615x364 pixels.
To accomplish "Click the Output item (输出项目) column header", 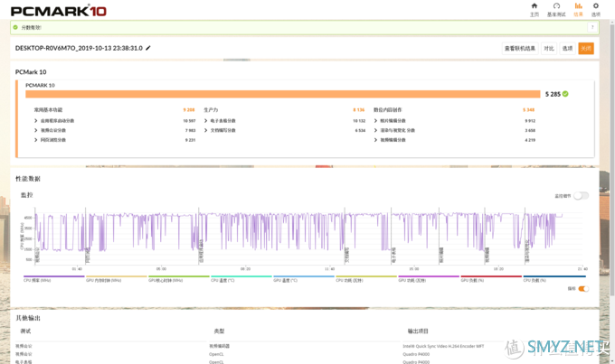I will [x=418, y=331].
